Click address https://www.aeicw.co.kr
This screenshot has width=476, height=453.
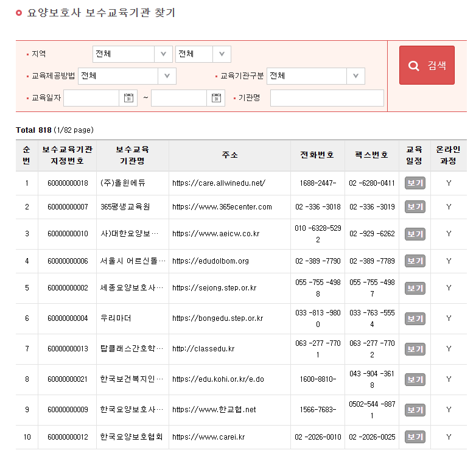216,233
